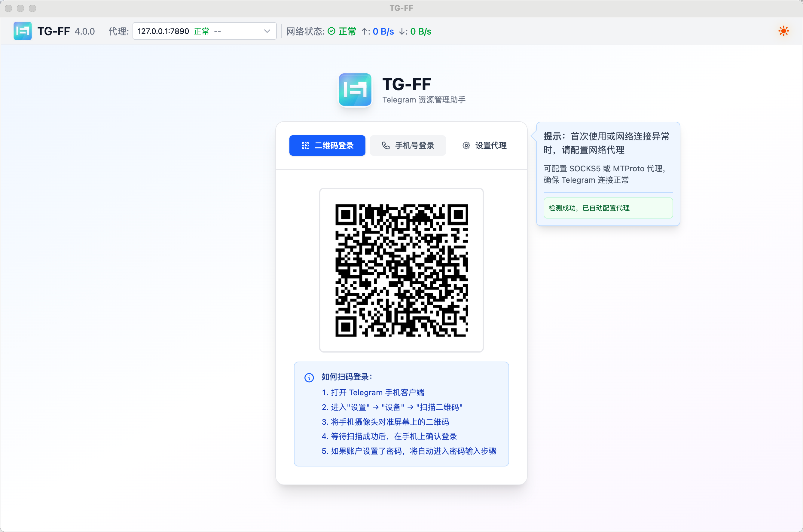The height and width of the screenshot is (532, 803).
Task: Click the TG-FF logo icon above the title
Action: [355, 90]
